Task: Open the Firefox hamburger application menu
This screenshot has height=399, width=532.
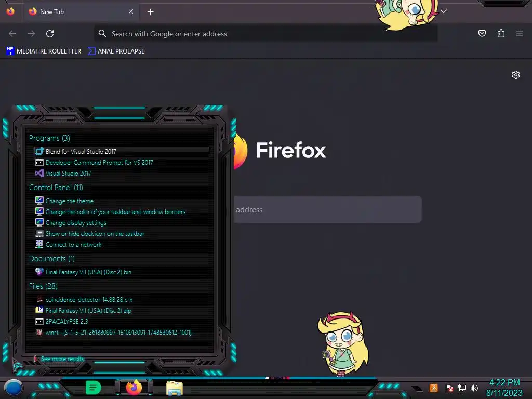Action: (x=520, y=33)
